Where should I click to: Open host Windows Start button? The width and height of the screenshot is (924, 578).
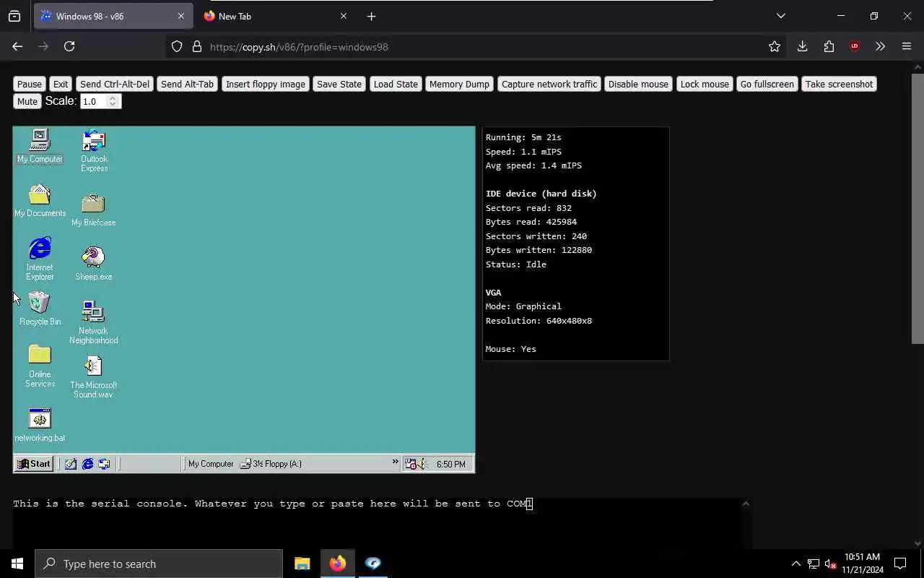pos(17,564)
